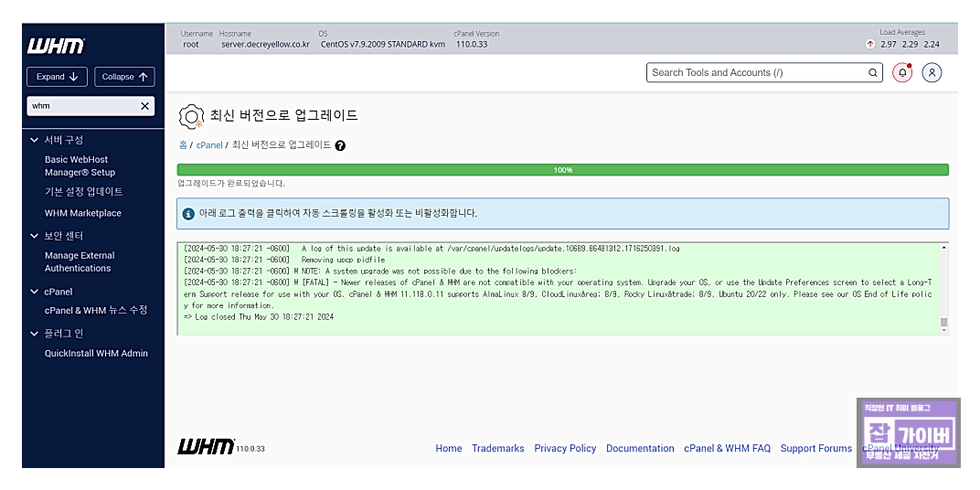Click the load averages arrow icon
The height and width of the screenshot is (490, 980).
coord(869,44)
